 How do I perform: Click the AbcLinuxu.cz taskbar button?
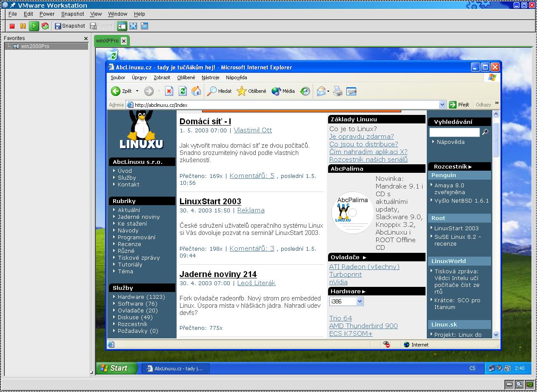pyautogui.click(x=175, y=369)
